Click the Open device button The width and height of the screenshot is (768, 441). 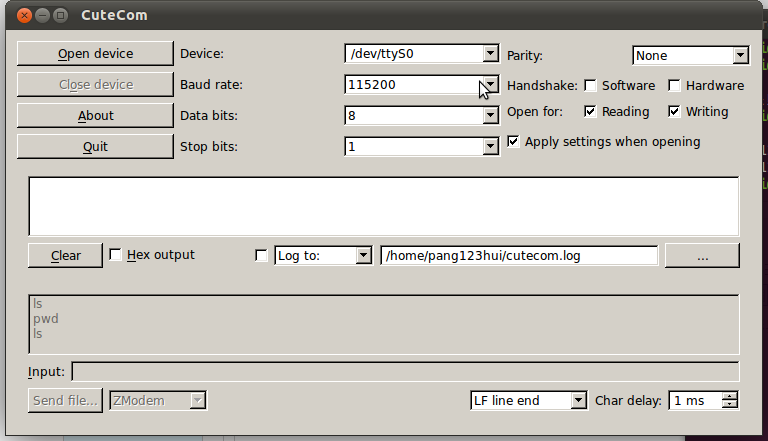(x=95, y=53)
